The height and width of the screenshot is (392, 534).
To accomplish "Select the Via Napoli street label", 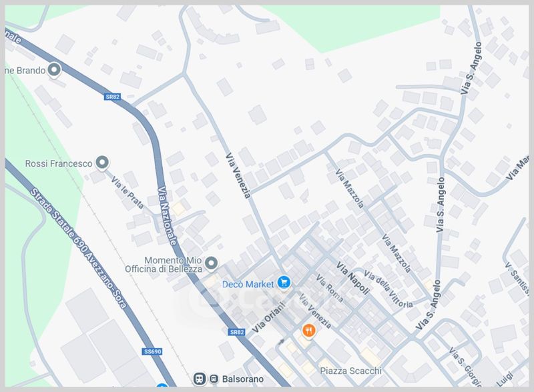I will (x=353, y=278).
